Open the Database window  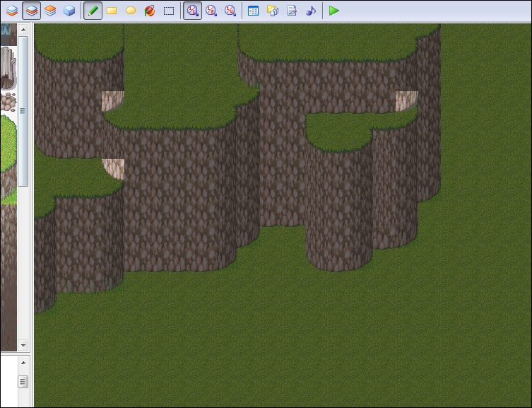click(253, 11)
